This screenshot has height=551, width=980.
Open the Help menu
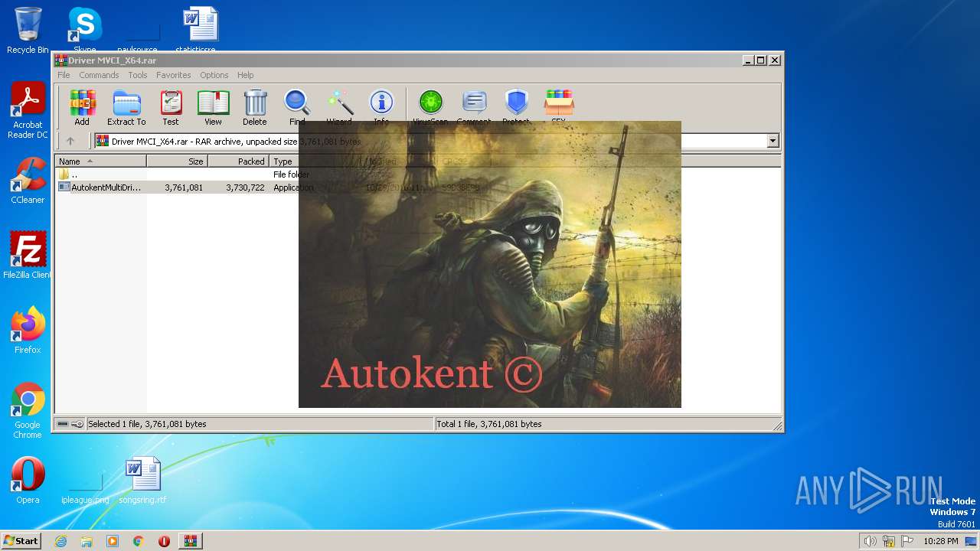(x=245, y=75)
